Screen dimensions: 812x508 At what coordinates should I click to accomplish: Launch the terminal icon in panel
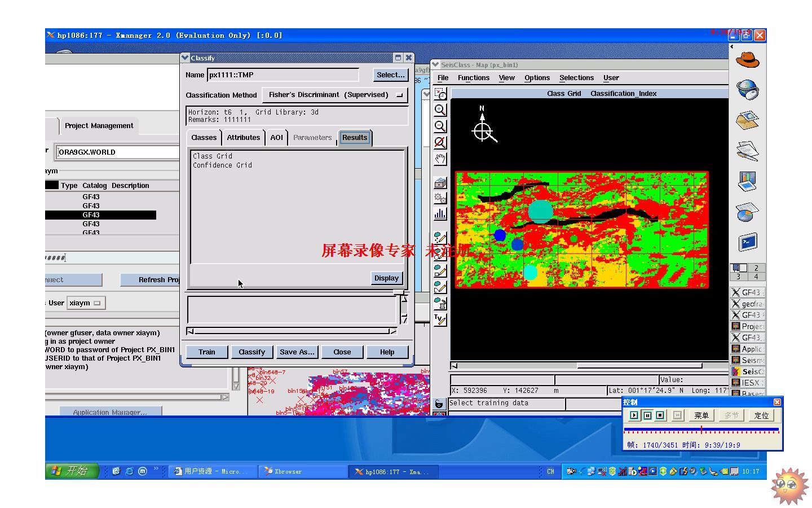748,243
